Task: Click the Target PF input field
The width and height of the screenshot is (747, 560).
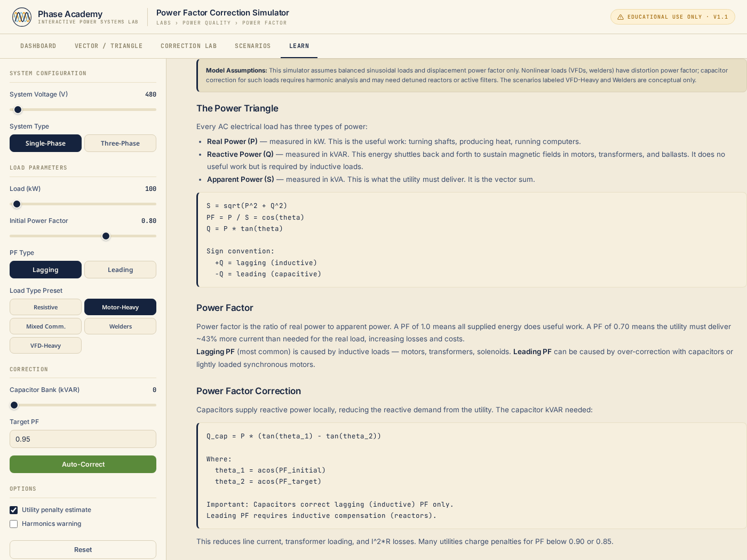Action: click(83, 439)
